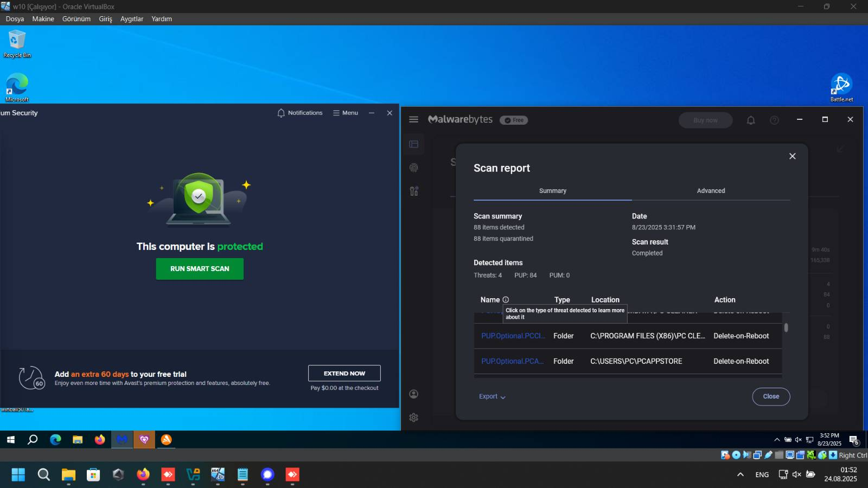Click host clock showing 01:52
This screenshot has width=868, height=488.
(841, 474)
